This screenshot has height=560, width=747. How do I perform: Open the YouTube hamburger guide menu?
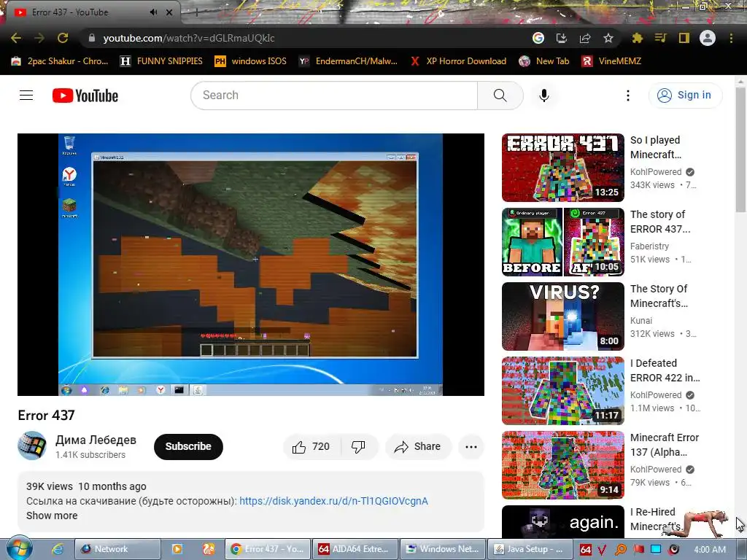point(26,96)
